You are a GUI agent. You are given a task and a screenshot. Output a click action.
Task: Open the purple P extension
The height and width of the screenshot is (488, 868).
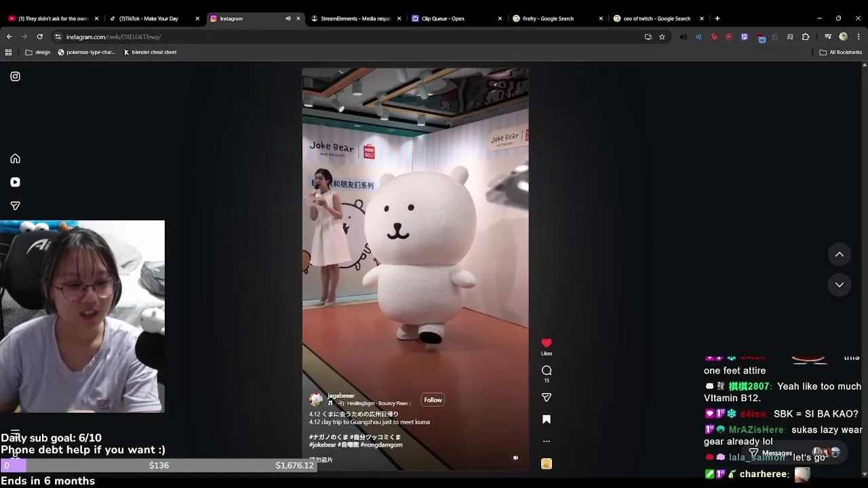coord(745,37)
